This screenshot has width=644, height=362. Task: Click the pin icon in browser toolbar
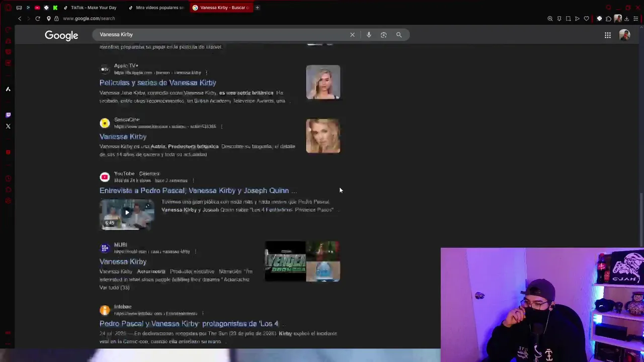pos(559,19)
